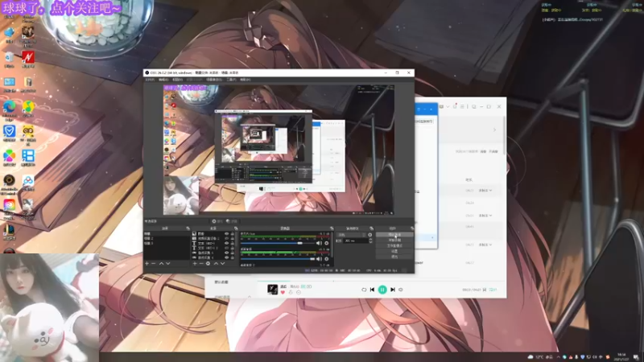Open gear settings for 桌面音频 mixer channel
644x362 pixels.
(x=327, y=259)
